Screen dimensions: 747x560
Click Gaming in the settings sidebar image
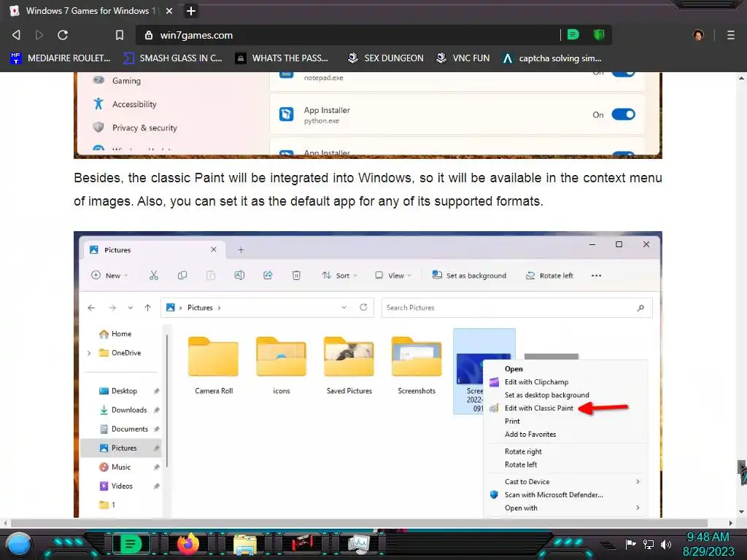click(x=117, y=80)
